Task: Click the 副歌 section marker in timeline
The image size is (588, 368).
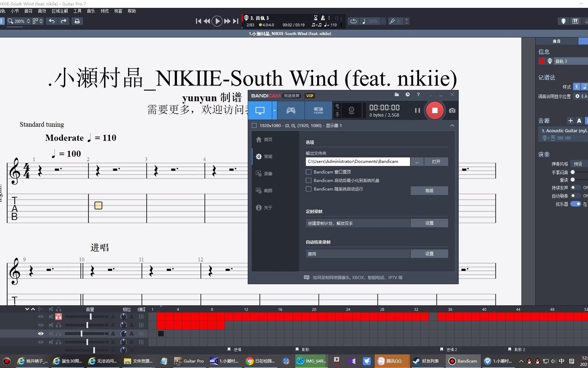Action: (303, 349)
